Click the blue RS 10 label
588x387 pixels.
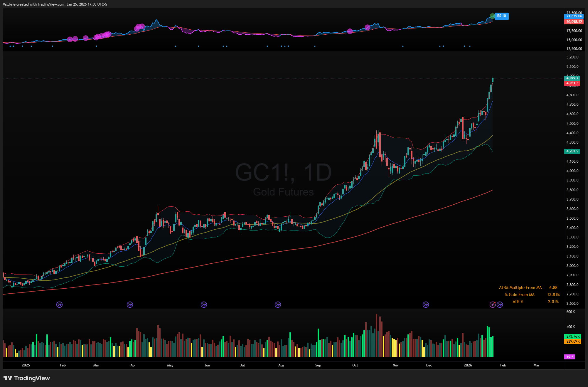[502, 16]
